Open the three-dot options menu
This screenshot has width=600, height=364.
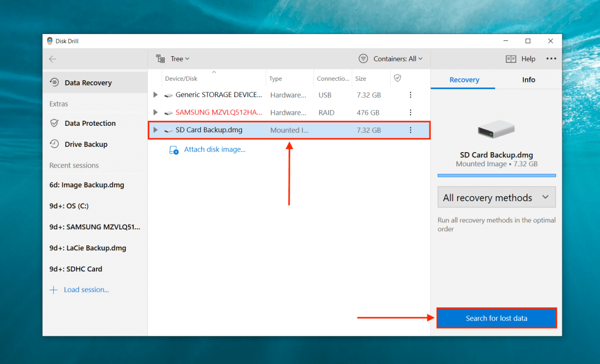click(x=551, y=59)
